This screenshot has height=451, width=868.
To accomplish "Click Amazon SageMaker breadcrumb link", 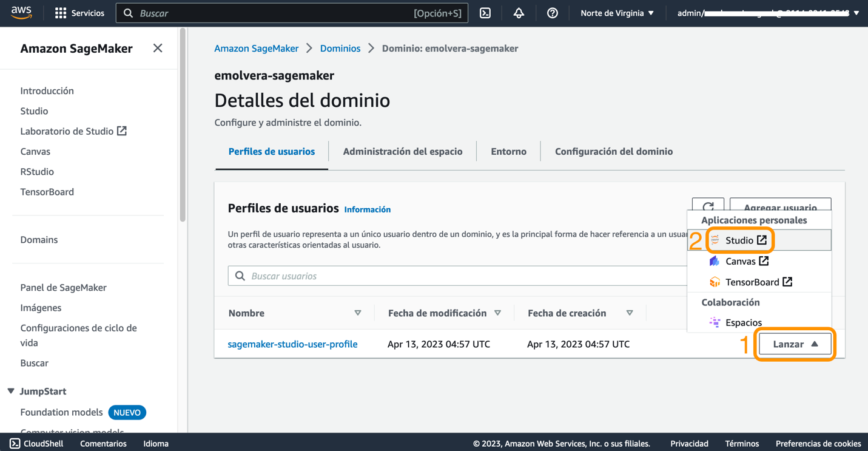I will (x=257, y=49).
